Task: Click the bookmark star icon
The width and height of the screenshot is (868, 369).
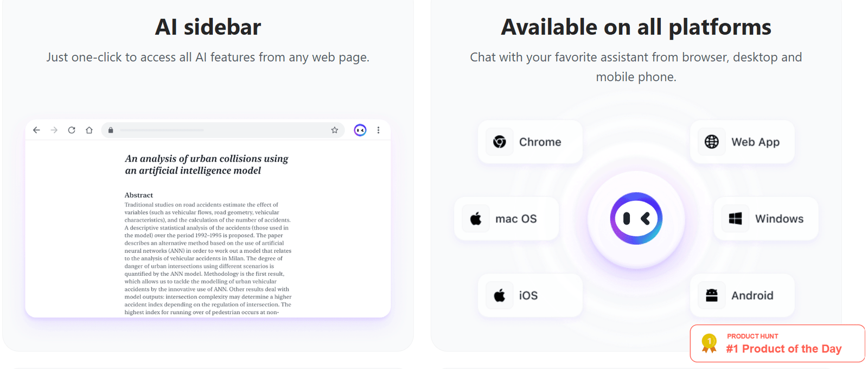Action: pos(335,130)
